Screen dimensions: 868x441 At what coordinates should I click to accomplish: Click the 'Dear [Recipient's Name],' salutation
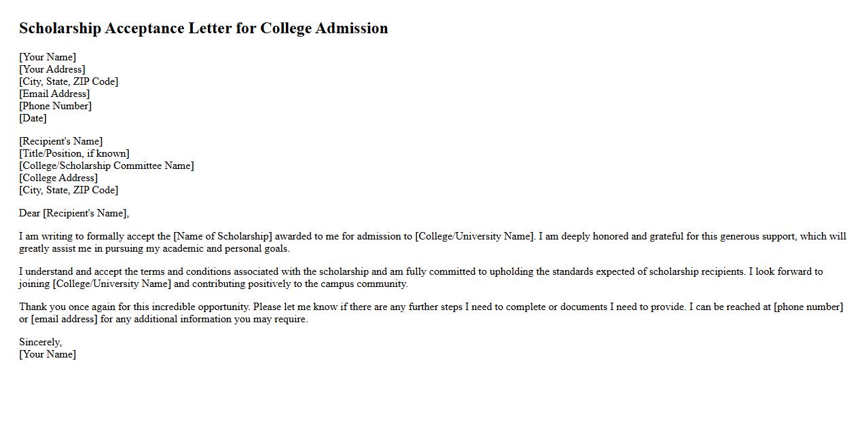(74, 213)
